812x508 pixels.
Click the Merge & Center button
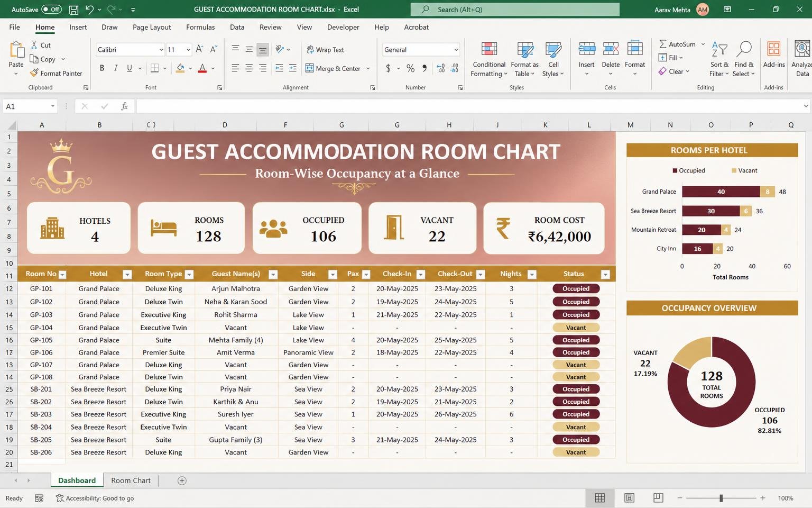click(334, 68)
